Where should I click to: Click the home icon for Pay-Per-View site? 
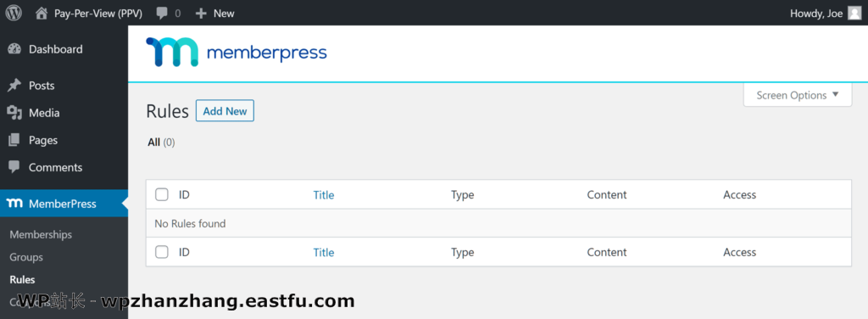(x=42, y=14)
